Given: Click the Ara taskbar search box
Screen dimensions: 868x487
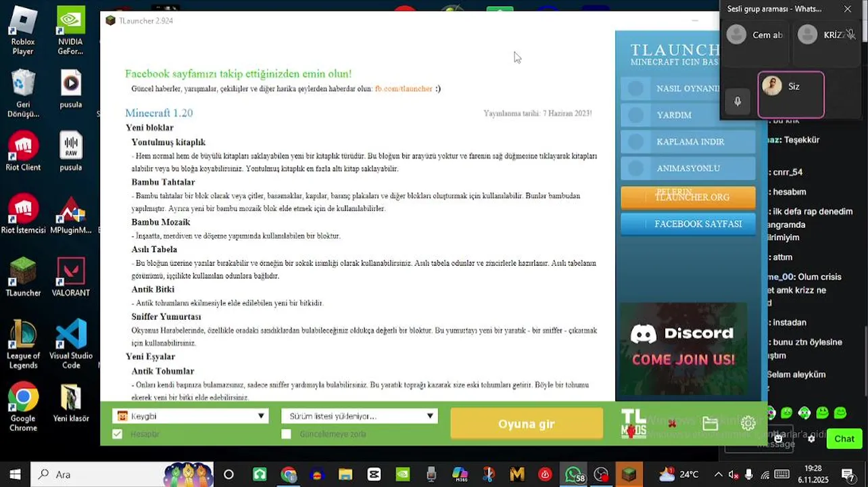Looking at the screenshot, I should (122, 474).
